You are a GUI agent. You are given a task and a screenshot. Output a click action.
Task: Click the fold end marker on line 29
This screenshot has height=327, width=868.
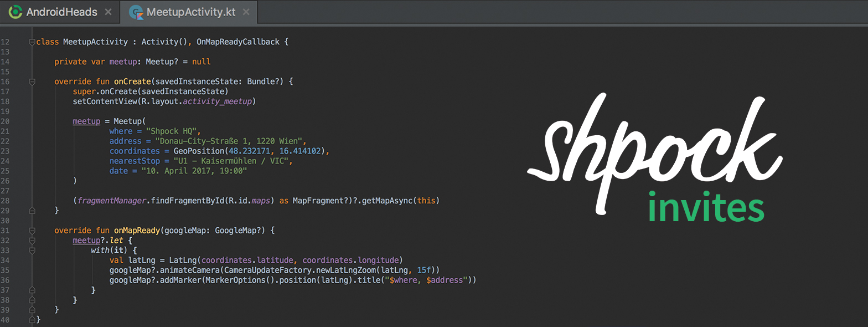coord(32,210)
